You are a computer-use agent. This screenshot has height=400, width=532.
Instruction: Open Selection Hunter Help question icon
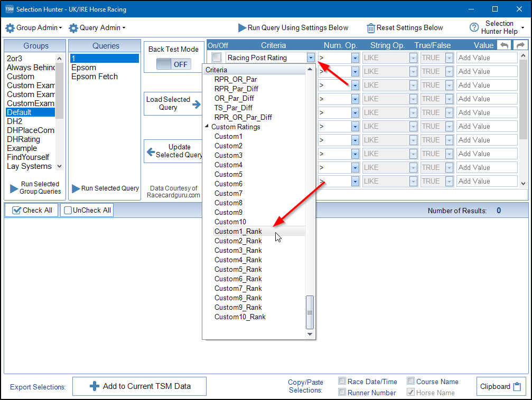pyautogui.click(x=474, y=27)
